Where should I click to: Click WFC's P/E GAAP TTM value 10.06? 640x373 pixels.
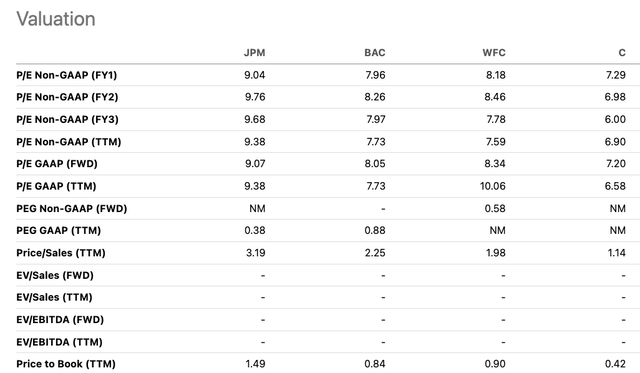pos(493,186)
